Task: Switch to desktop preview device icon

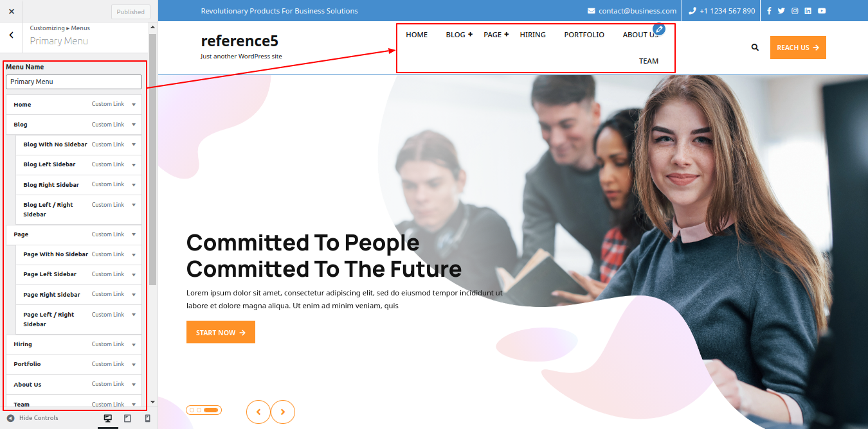Action: click(108, 418)
